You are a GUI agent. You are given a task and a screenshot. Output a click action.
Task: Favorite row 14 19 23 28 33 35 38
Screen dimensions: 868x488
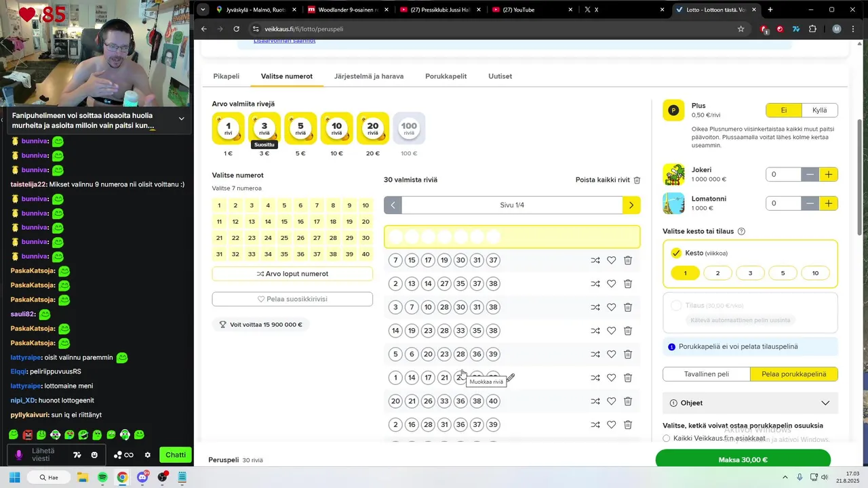tap(611, 331)
